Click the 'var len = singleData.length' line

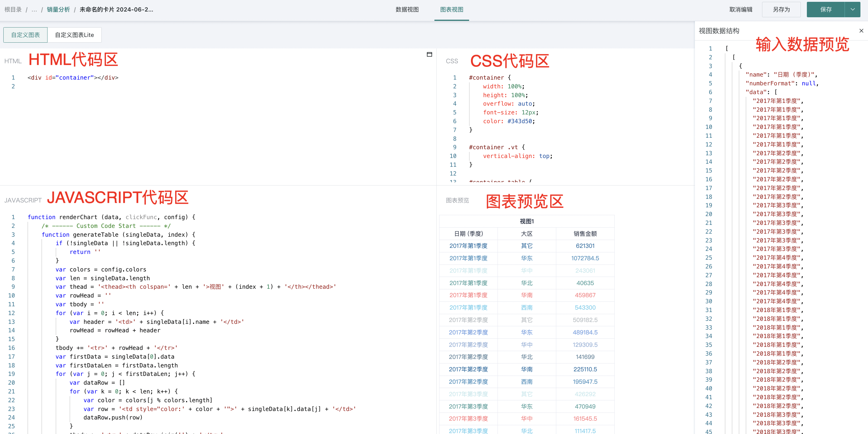(x=102, y=278)
